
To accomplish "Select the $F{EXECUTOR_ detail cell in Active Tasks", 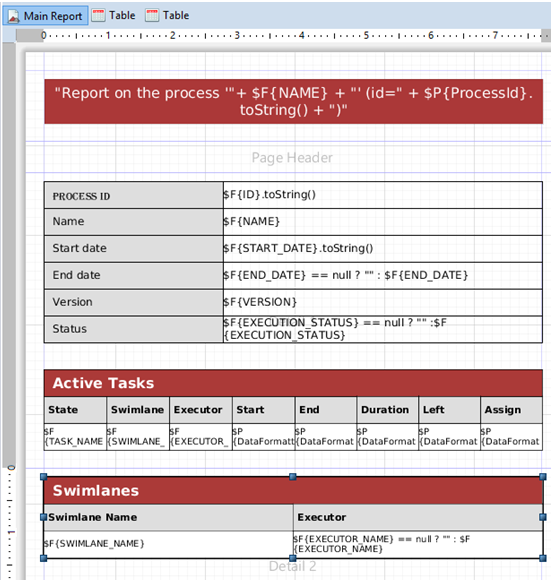I will [201, 437].
